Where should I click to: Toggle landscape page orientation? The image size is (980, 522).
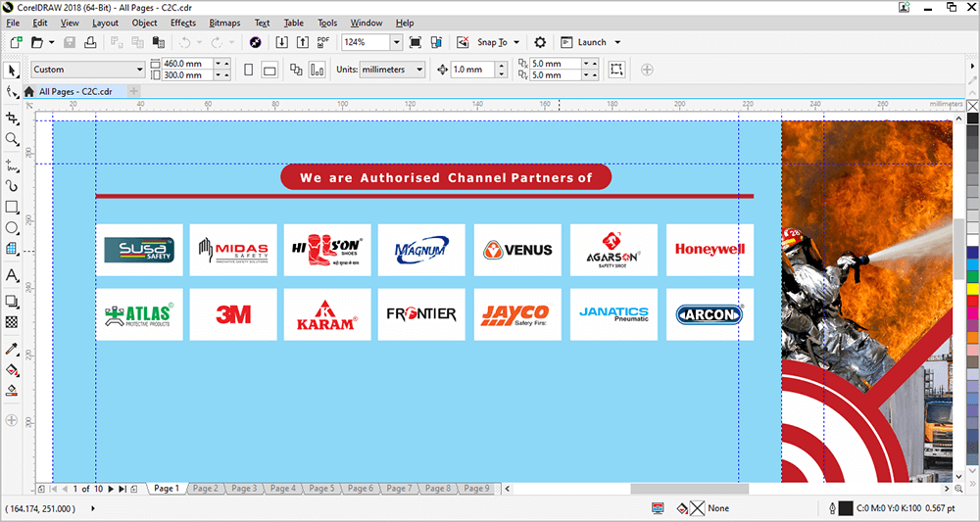(269, 70)
